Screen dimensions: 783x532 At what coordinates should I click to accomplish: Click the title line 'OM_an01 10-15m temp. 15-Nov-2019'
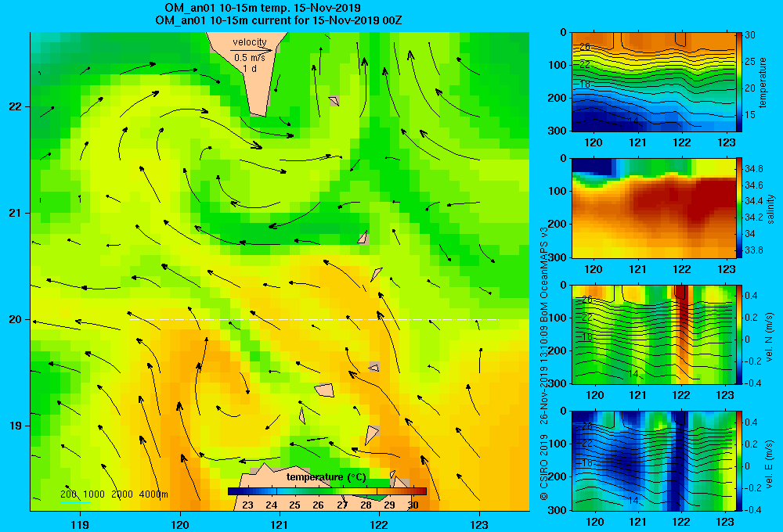pyautogui.click(x=262, y=8)
